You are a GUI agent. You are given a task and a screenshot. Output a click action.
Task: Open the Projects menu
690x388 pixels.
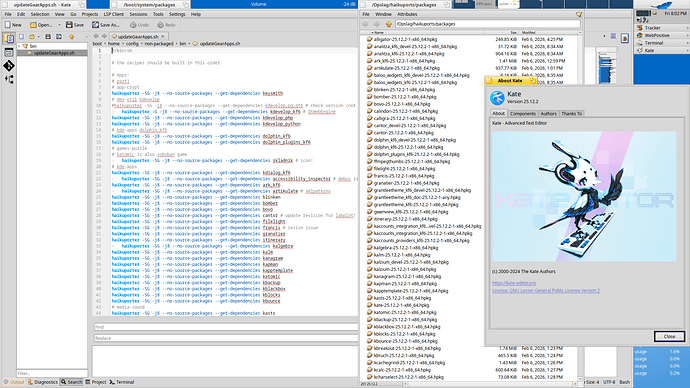pyautogui.click(x=90, y=14)
